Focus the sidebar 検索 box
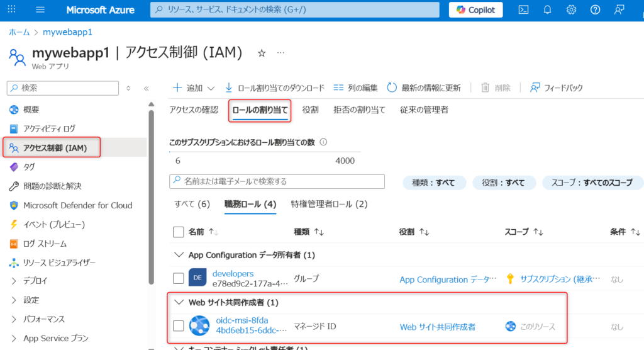The width and height of the screenshot is (644, 350). click(63, 88)
